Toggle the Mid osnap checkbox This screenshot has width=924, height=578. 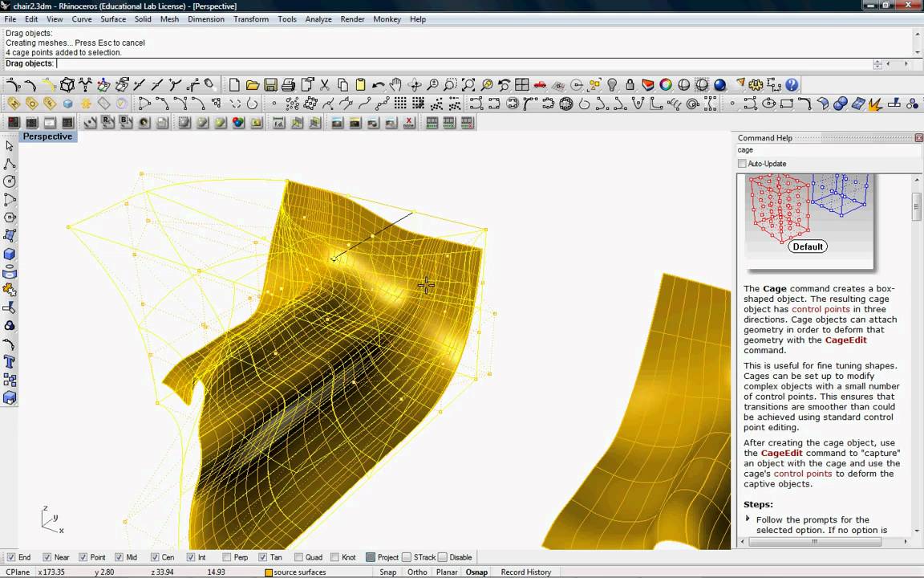coord(119,557)
